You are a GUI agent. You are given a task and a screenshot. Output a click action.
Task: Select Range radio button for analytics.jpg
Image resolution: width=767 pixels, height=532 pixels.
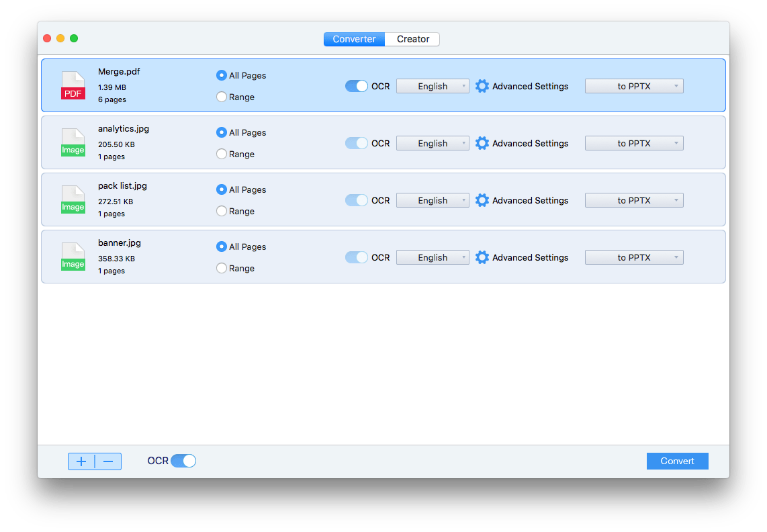click(x=222, y=154)
